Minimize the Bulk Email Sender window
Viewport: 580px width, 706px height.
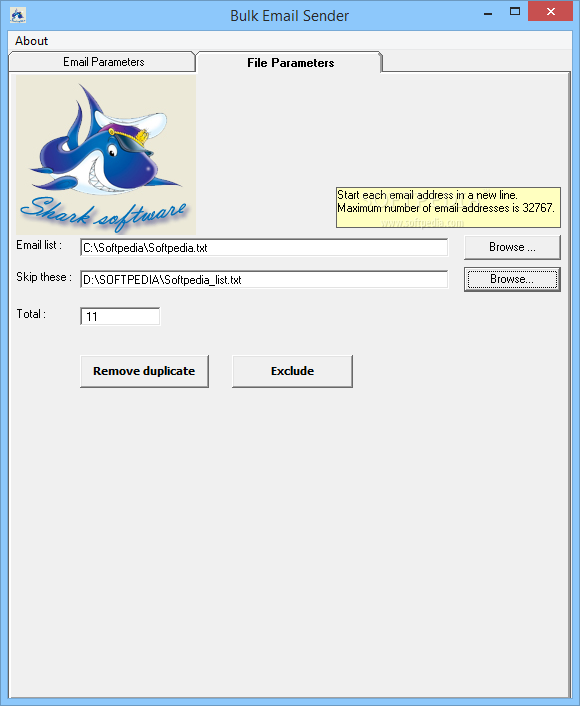pyautogui.click(x=488, y=12)
